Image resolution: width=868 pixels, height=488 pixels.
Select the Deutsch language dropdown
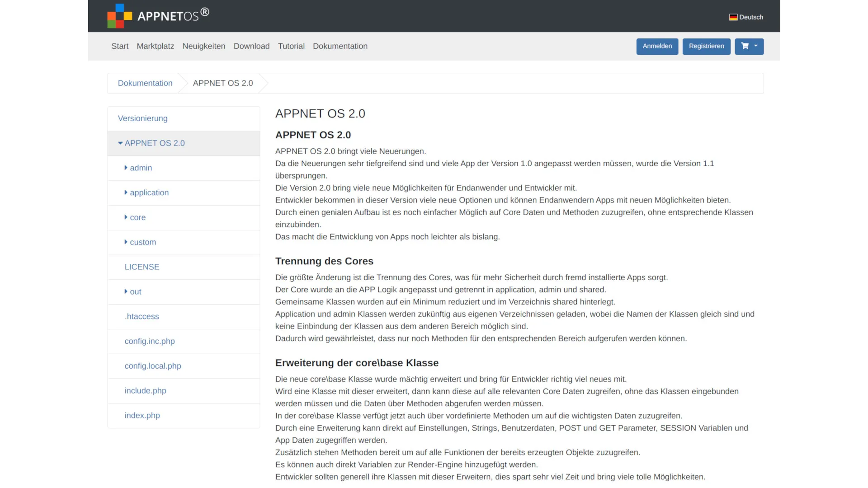[746, 17]
